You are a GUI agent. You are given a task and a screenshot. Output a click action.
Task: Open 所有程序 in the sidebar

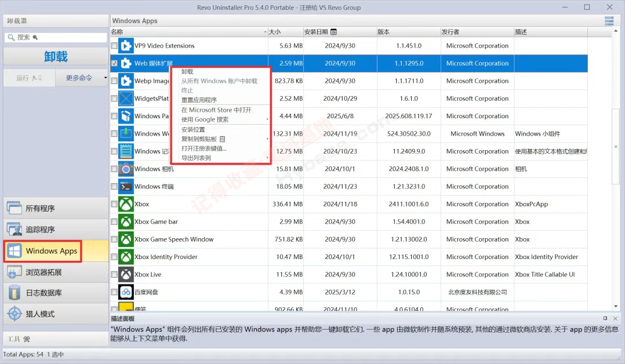click(x=56, y=208)
